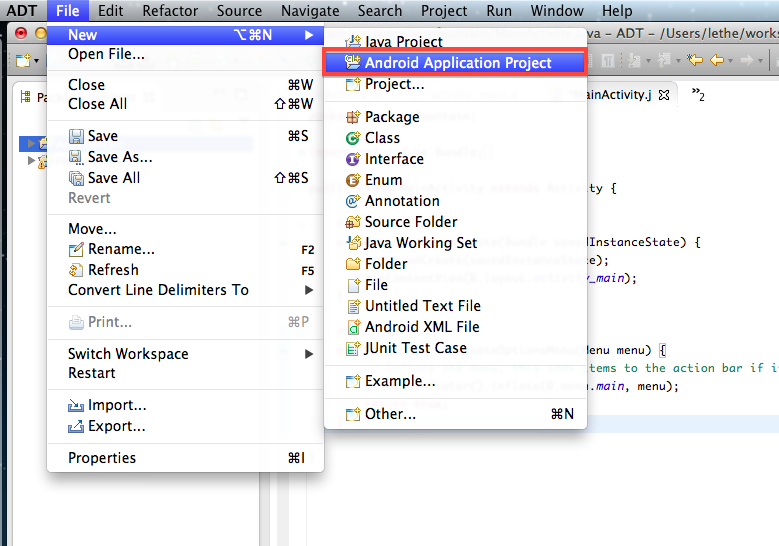Click the Other... wizard icon

353,414
